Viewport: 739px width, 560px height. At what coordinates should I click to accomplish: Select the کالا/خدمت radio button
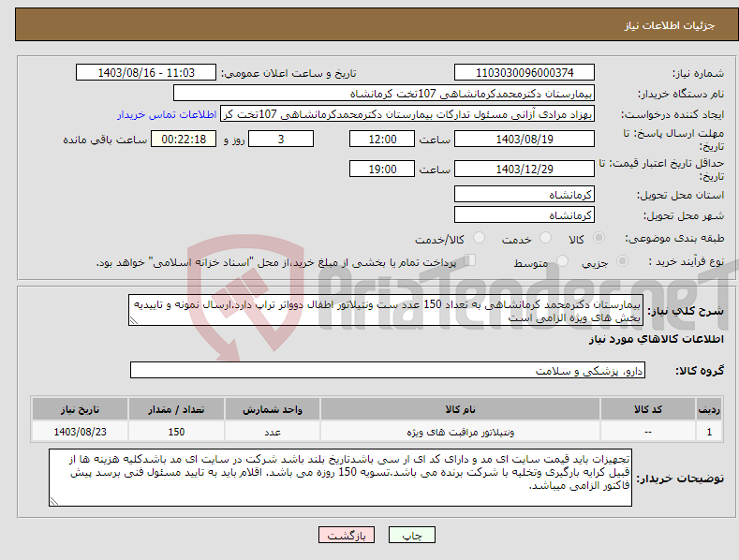tap(479, 238)
